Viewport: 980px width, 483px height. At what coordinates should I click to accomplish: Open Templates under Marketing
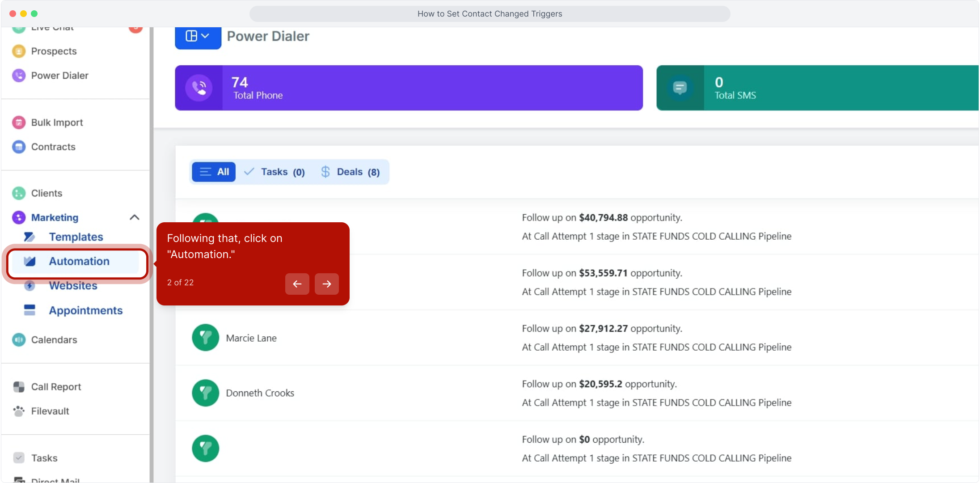pos(76,237)
